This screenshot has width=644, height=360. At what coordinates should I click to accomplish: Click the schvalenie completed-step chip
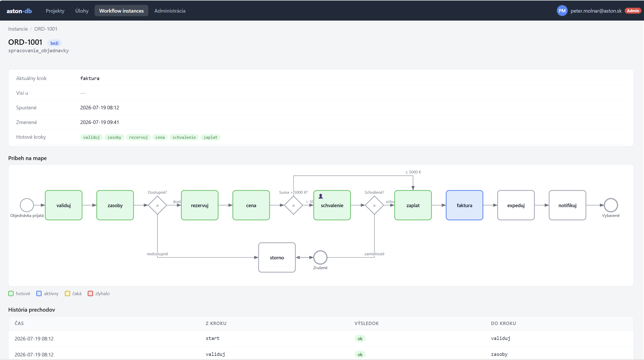(x=184, y=137)
